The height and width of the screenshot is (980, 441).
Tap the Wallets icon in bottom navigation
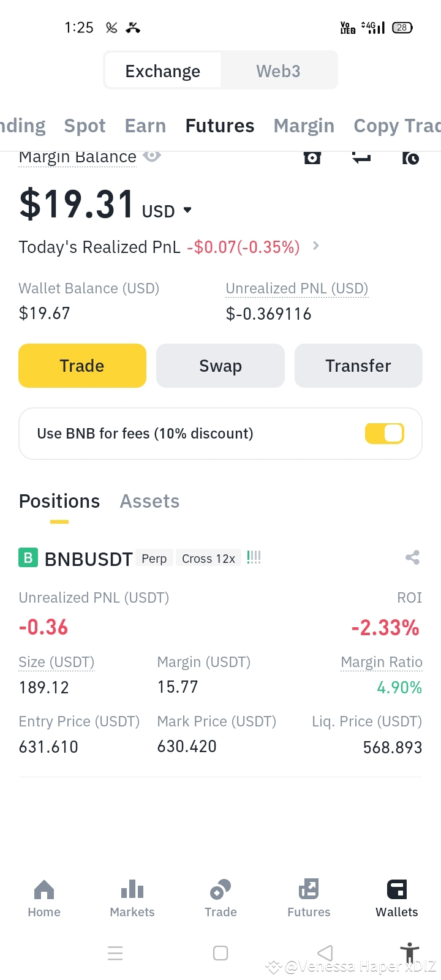coord(397,889)
